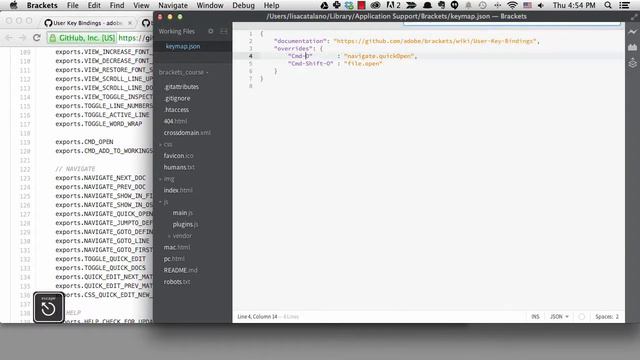Collapse the js folder
Viewport: 640px width, 360px height.
pos(164,202)
